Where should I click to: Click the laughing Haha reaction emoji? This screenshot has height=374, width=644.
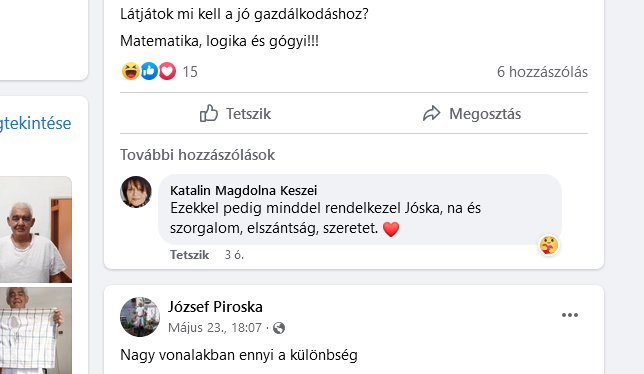tap(131, 71)
